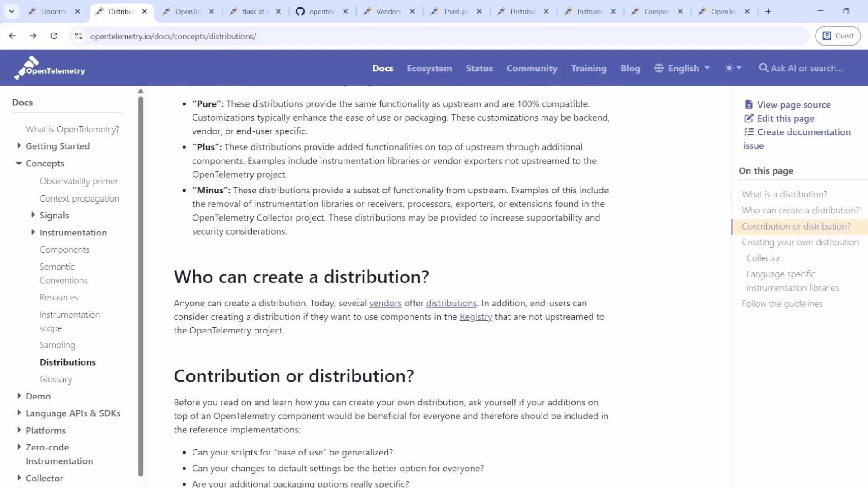The image size is (868, 488).
Task: Open Glossary sidebar item
Action: coord(56,379)
